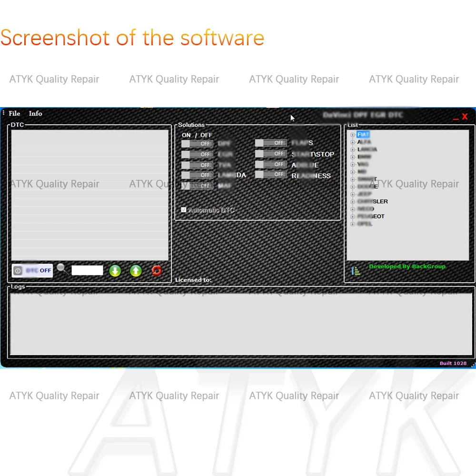Uncheck the Automatic DTC checkbox

coord(184,210)
